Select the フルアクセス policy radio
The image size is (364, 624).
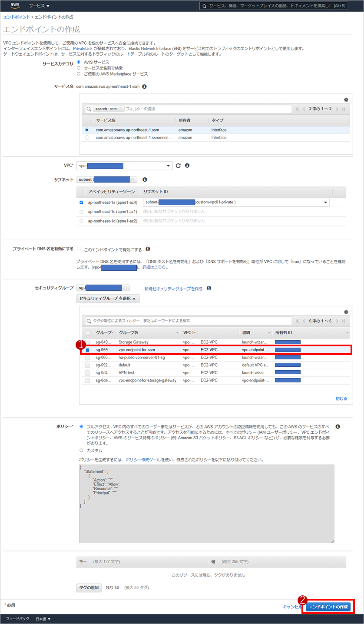[x=81, y=427]
